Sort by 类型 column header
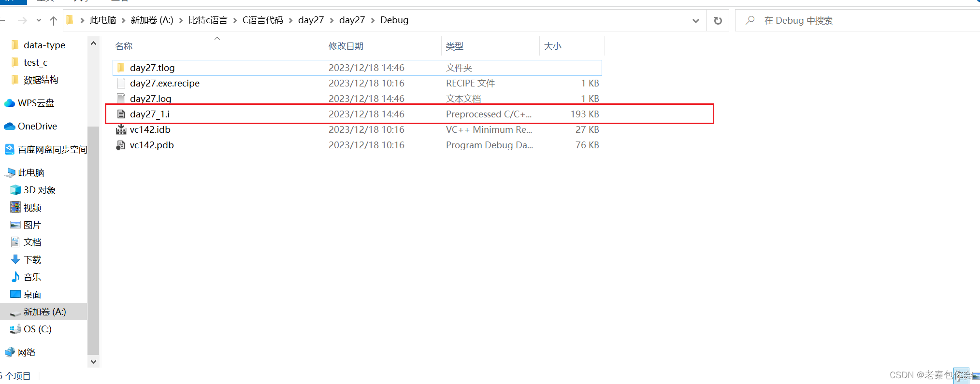The height and width of the screenshot is (384, 980). click(x=455, y=46)
